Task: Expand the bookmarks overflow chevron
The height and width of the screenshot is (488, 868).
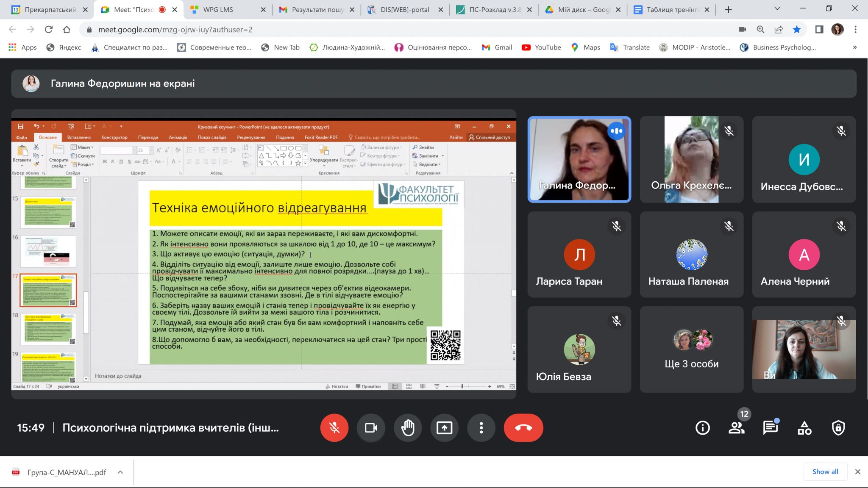Action: coord(854,47)
